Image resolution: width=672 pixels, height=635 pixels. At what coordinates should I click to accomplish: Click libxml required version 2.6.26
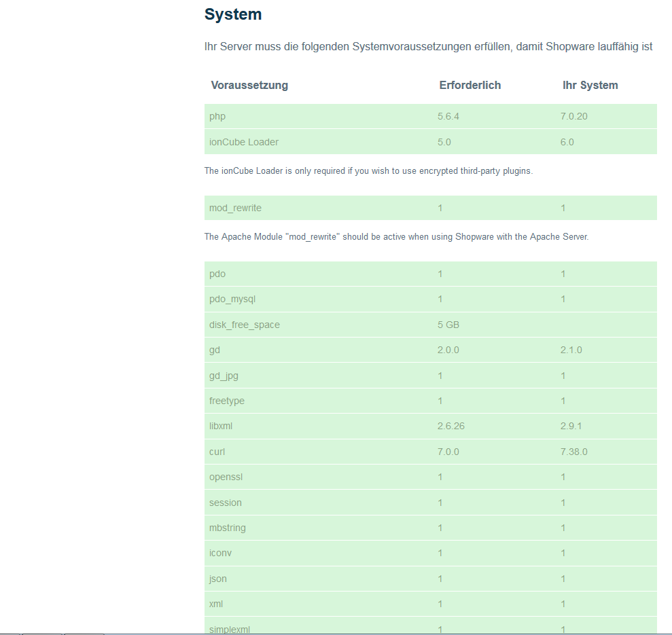click(451, 426)
